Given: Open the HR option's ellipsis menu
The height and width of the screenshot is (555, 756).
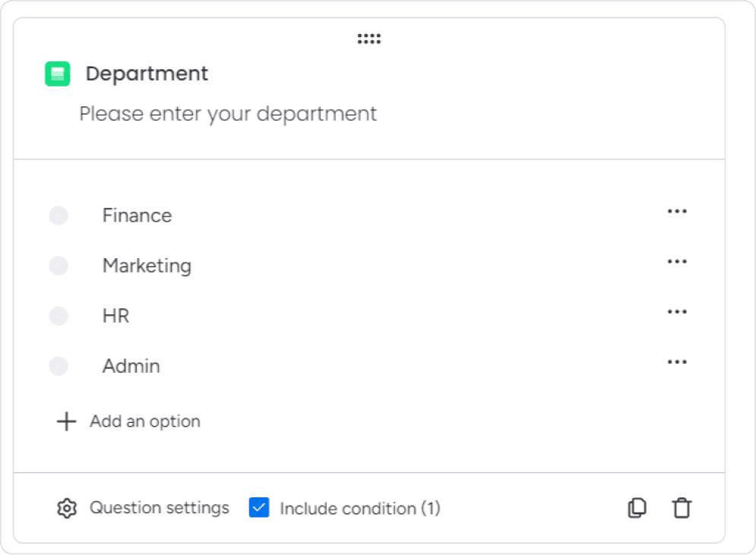Looking at the screenshot, I should coord(677,311).
